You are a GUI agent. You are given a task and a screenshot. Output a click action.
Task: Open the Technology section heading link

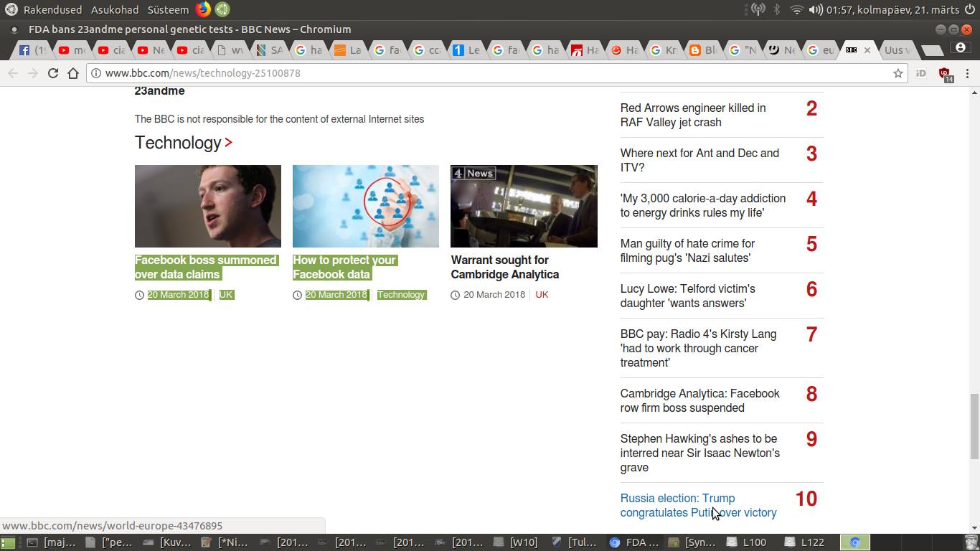pos(178,143)
